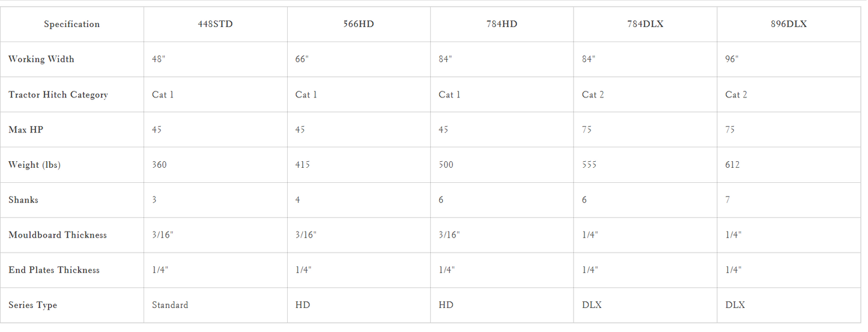Click the 448STD column header
The height and width of the screenshot is (332, 868).
click(215, 24)
